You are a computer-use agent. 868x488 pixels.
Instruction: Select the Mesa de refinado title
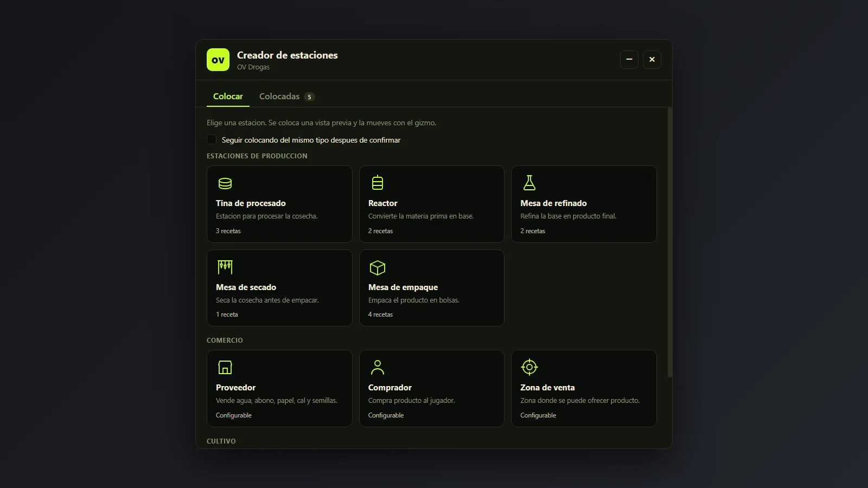[553, 203]
